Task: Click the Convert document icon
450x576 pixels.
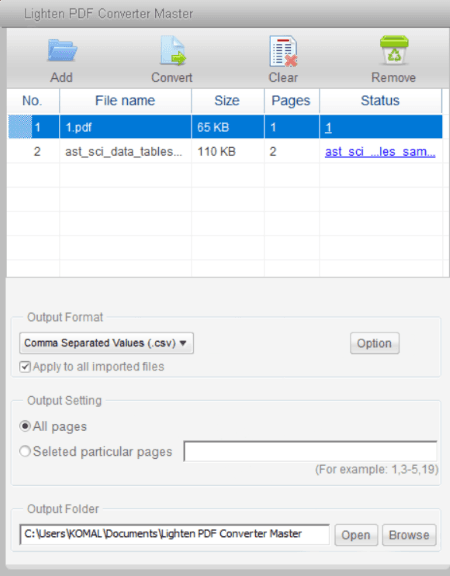Action: point(173,51)
